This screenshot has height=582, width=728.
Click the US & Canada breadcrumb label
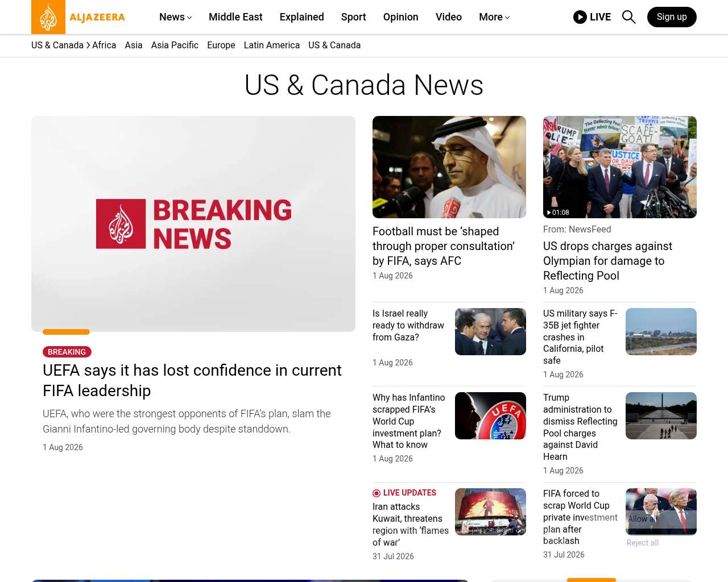[57, 45]
